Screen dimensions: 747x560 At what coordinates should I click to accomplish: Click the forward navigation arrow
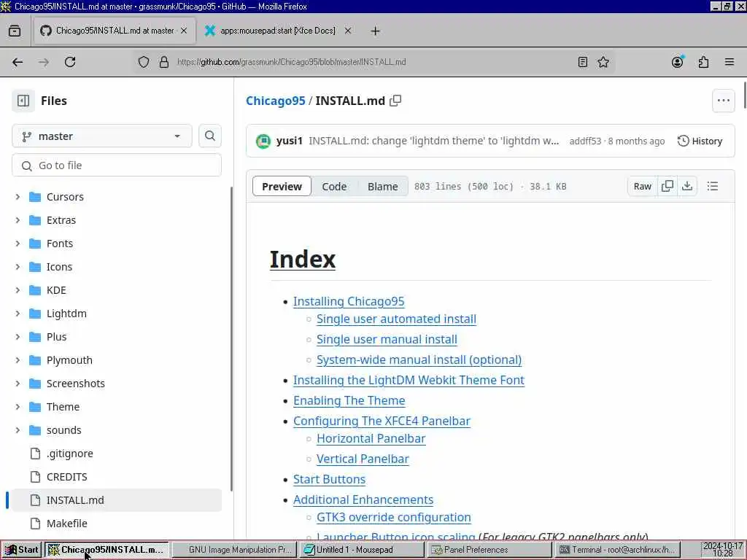[x=44, y=62]
